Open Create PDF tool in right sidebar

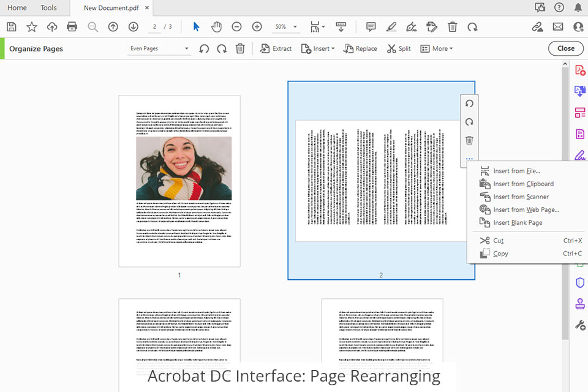580,70
